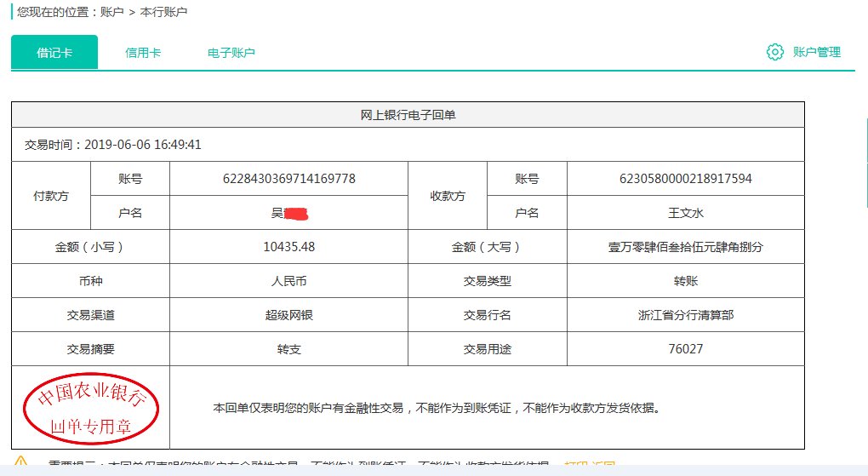The width and height of the screenshot is (868, 476).
Task: Click the 付款方 label cell
Action: (51, 196)
